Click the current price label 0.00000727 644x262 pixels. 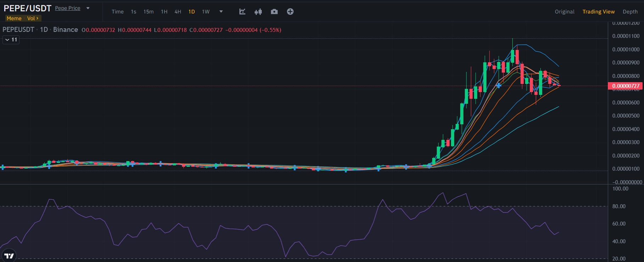[626, 86]
